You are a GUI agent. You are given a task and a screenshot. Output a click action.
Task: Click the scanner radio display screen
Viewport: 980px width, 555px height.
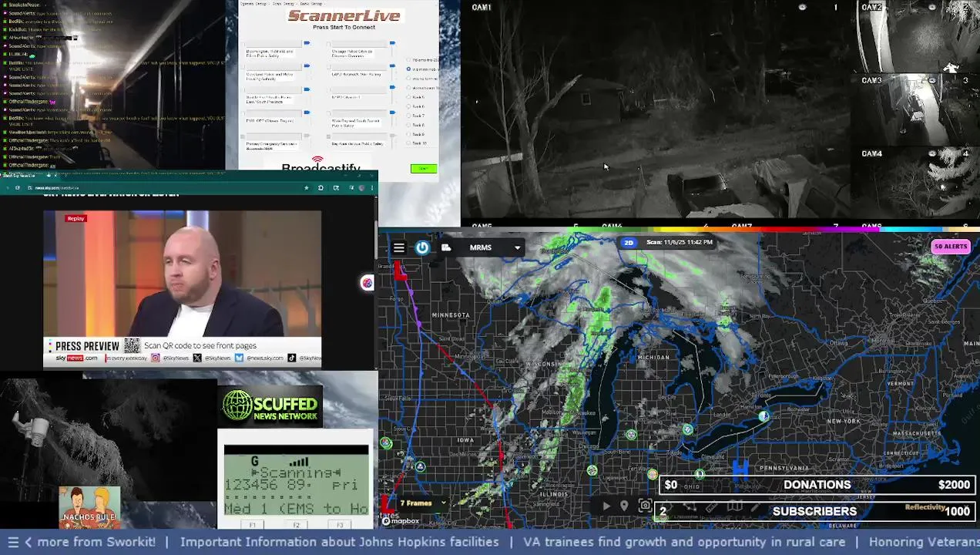297,479
